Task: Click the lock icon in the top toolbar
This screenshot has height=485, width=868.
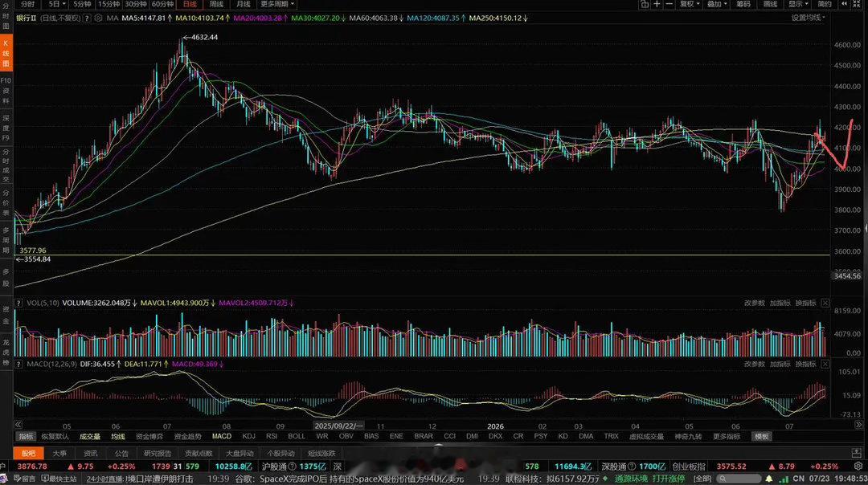Action: 645,5
